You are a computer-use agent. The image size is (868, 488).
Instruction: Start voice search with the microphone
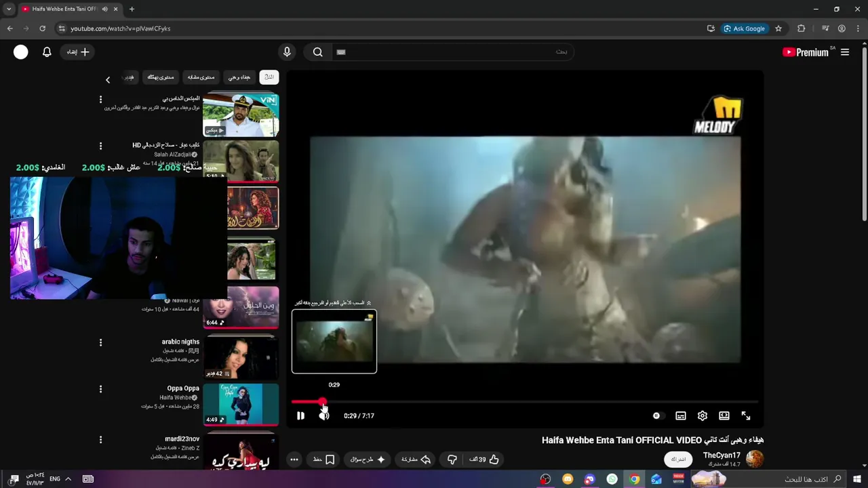click(287, 52)
